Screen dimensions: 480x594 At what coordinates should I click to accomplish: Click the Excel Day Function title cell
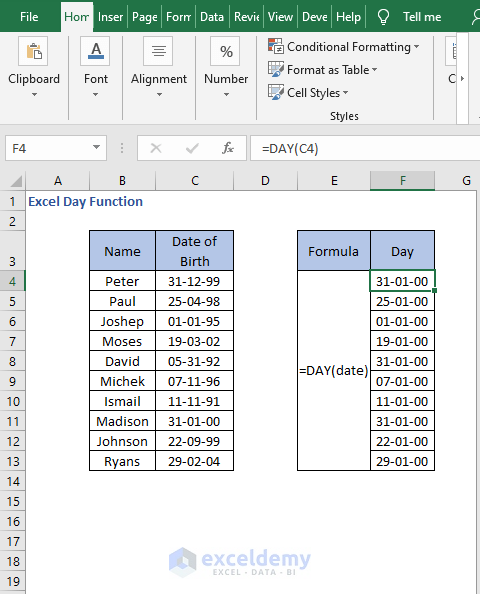click(x=86, y=201)
